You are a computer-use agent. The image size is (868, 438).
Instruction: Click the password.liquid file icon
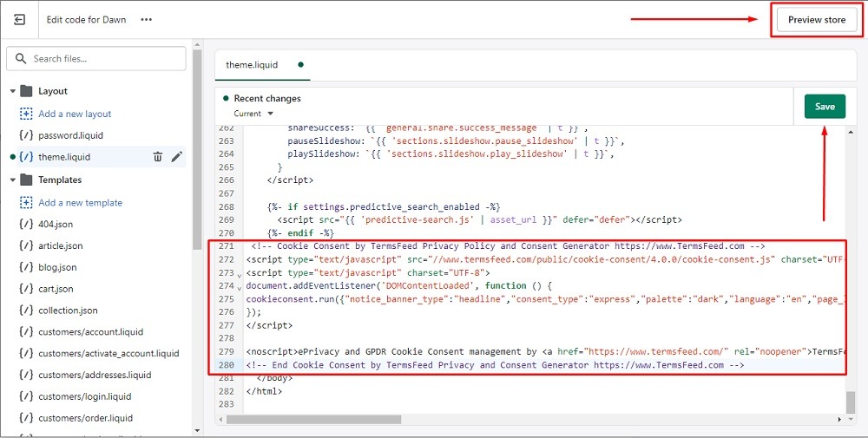point(26,135)
